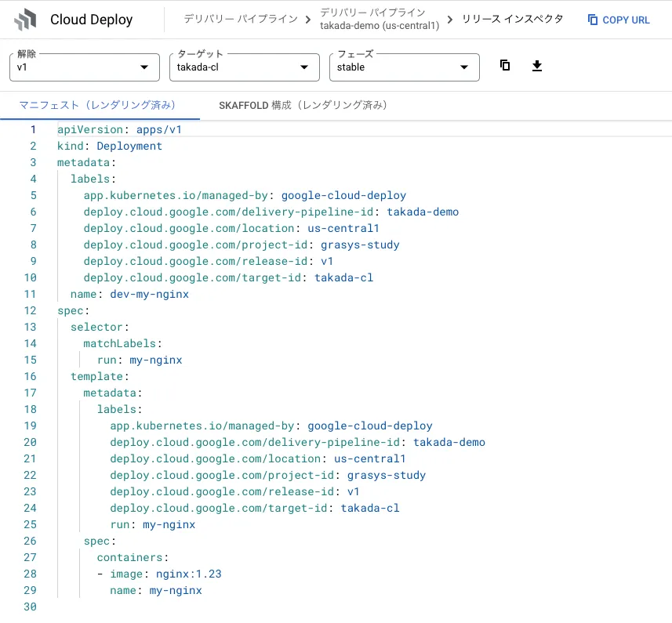
Task: Click line 15 run: my-nginx
Action: coord(140,360)
